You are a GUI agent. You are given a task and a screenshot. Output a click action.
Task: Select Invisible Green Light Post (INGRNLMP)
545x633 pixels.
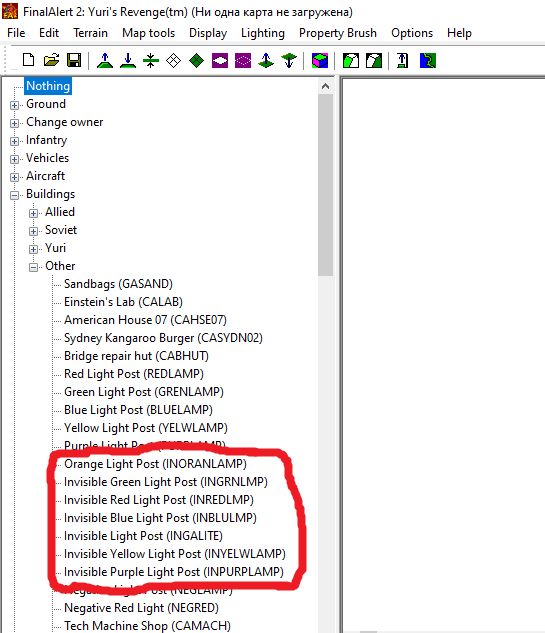point(166,482)
